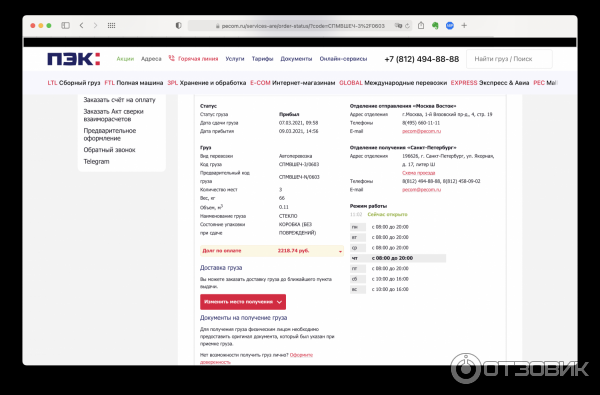Click the вс с 10:00 до 16:00 row
600x395 pixels.
point(380,289)
